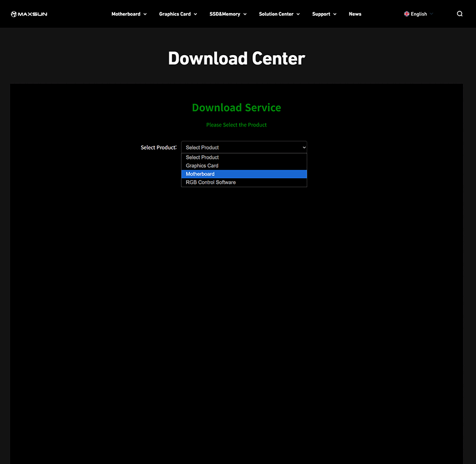Choose 'Select Product' placeholder option in list
This screenshot has width=476, height=464.
click(244, 157)
